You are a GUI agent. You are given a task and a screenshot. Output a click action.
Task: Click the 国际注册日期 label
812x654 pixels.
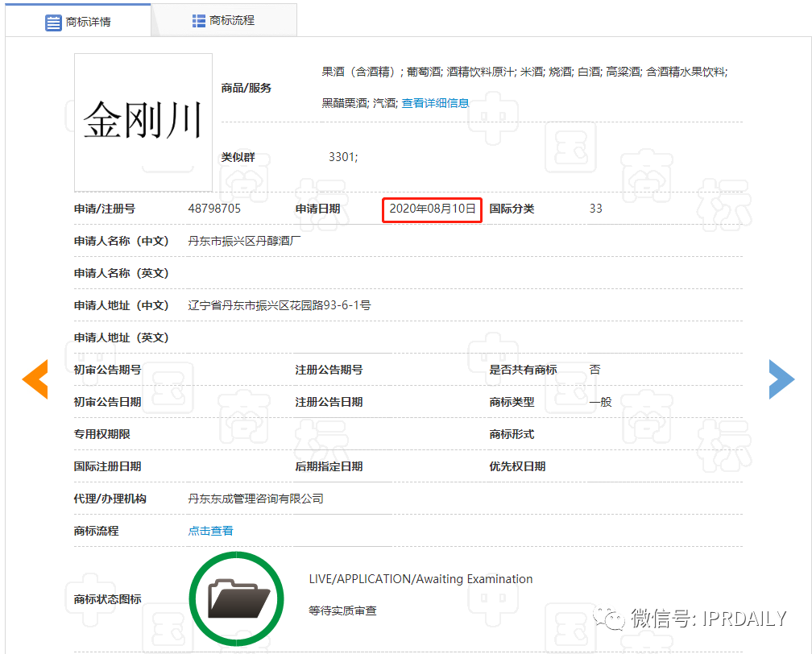coord(107,466)
